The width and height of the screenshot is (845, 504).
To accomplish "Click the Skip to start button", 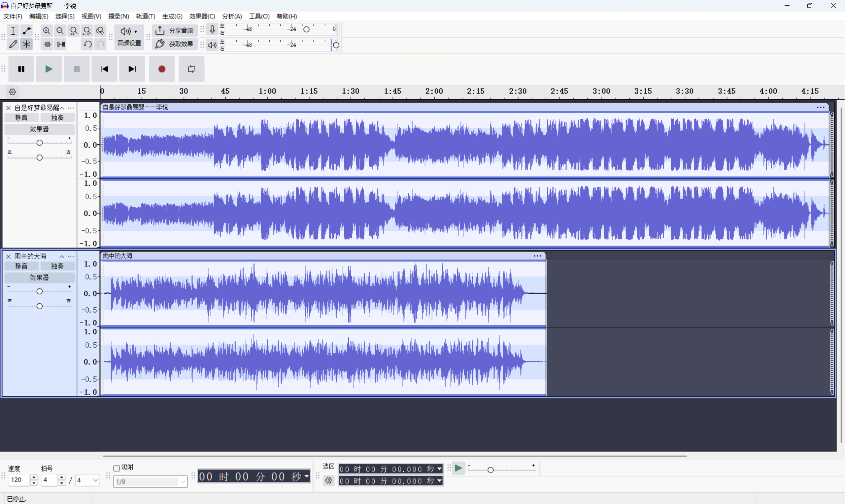I will pos(104,69).
